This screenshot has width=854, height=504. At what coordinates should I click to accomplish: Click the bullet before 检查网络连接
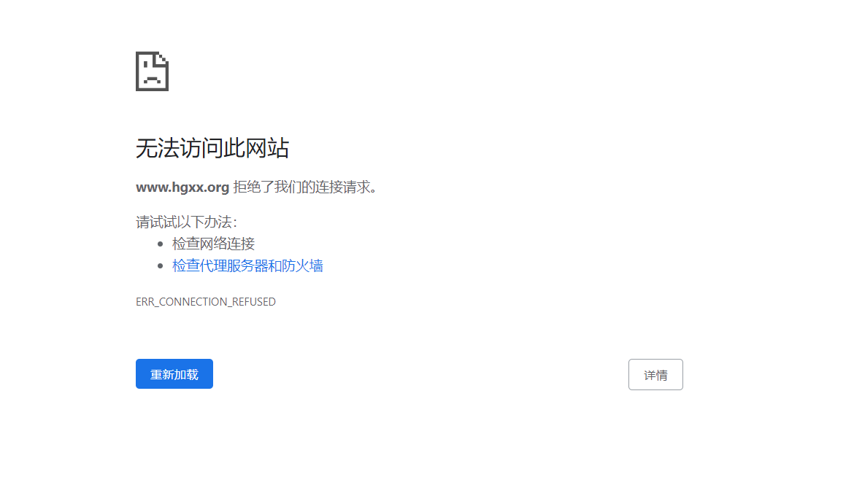point(161,244)
